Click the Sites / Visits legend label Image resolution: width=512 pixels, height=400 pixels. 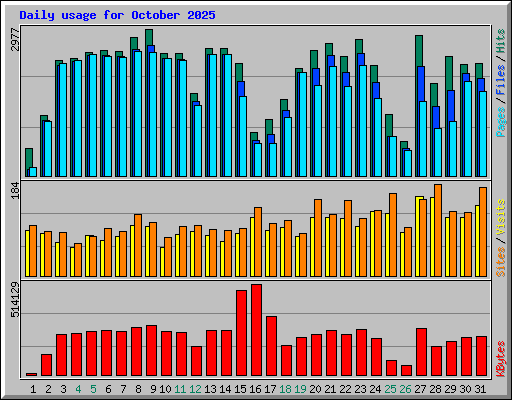(500, 238)
